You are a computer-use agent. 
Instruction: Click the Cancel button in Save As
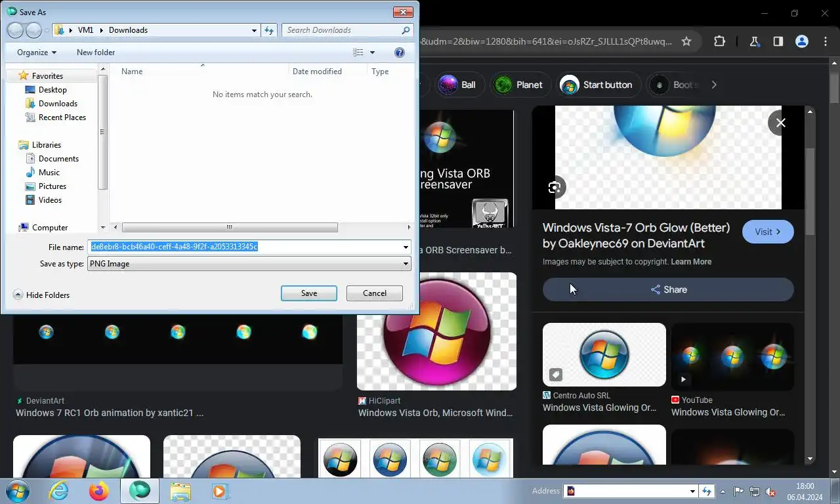(x=375, y=293)
